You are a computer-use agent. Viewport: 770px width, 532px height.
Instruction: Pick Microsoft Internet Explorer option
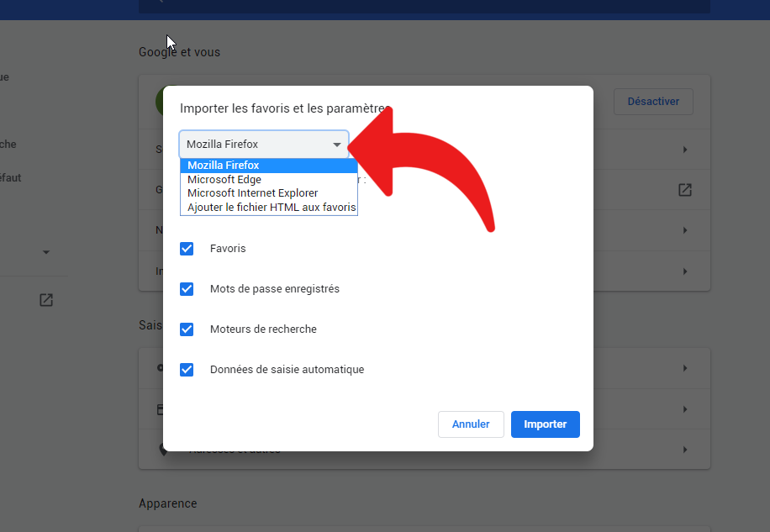(269, 193)
